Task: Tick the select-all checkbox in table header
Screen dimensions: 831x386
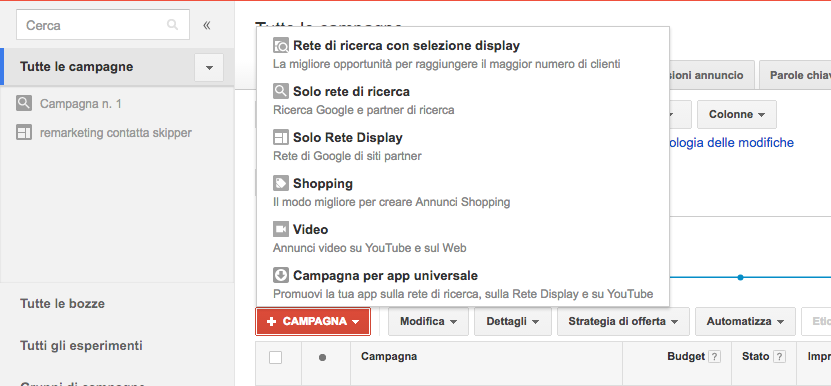Action: (x=276, y=357)
